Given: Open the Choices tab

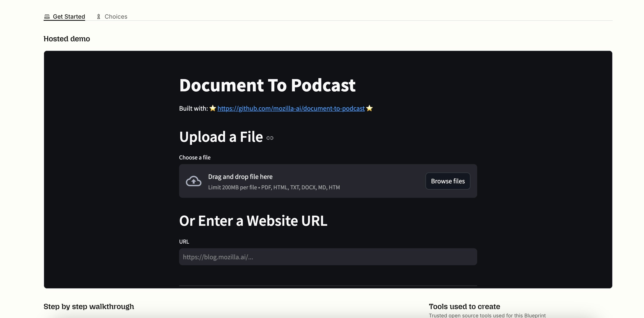Looking at the screenshot, I should click(116, 17).
